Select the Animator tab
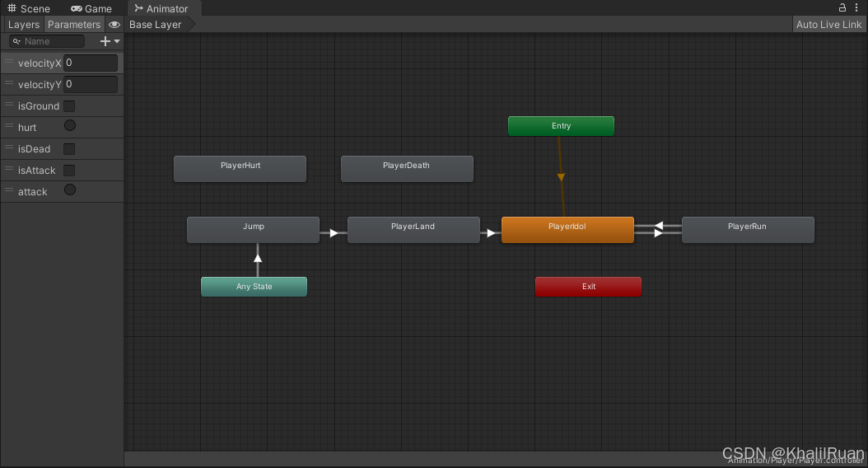This screenshot has width=868, height=468. click(161, 8)
